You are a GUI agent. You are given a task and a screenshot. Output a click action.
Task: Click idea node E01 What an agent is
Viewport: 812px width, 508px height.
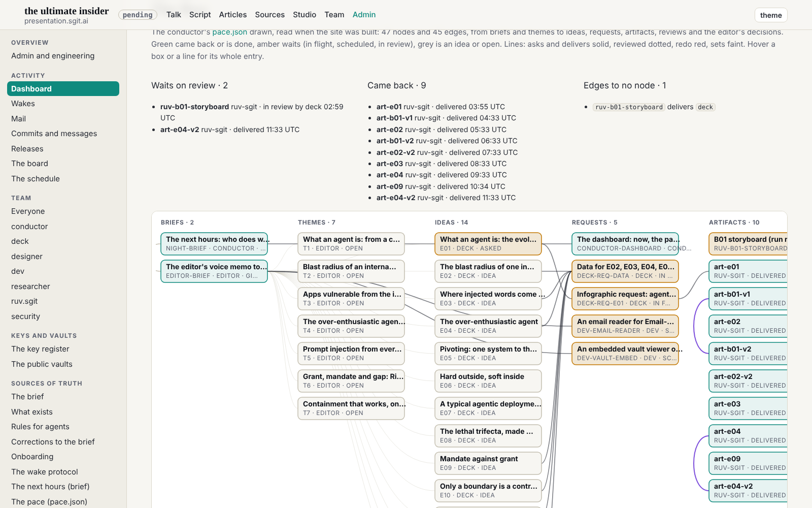coord(488,244)
